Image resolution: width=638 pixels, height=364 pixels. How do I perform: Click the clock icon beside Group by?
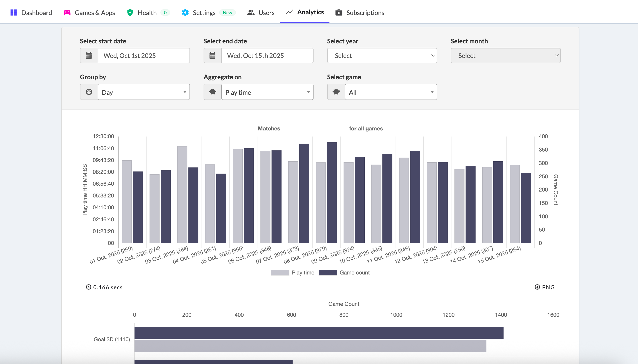point(89,92)
